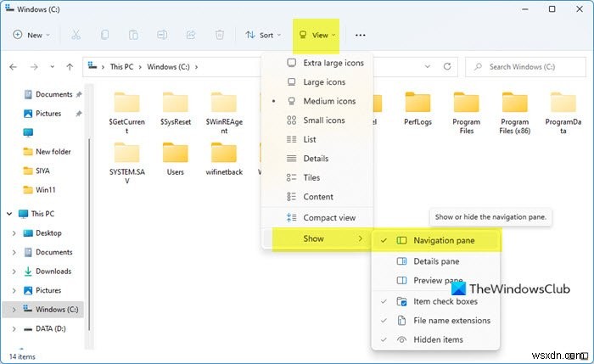Open recent locations dropdown chevron
594x364 pixels.
53,67
